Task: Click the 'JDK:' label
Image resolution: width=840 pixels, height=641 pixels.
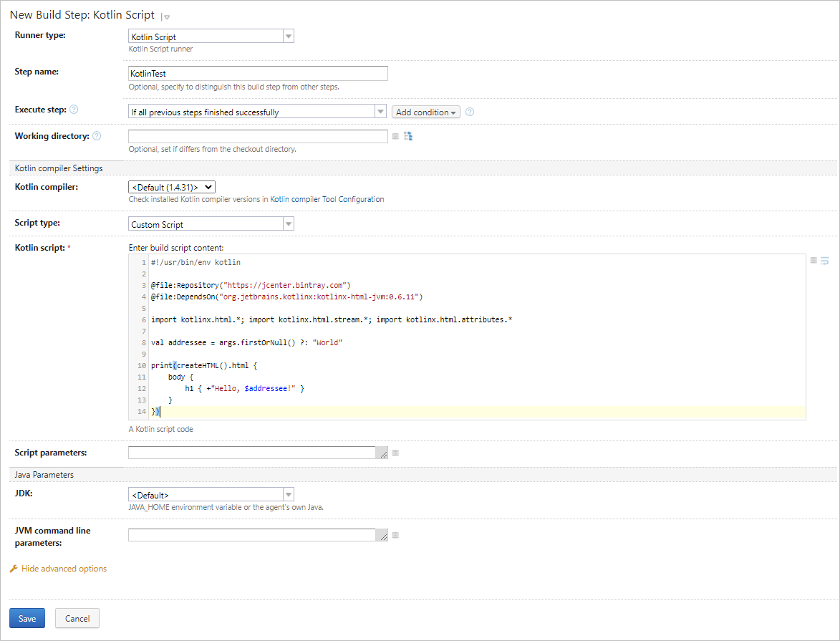Action: pos(24,493)
